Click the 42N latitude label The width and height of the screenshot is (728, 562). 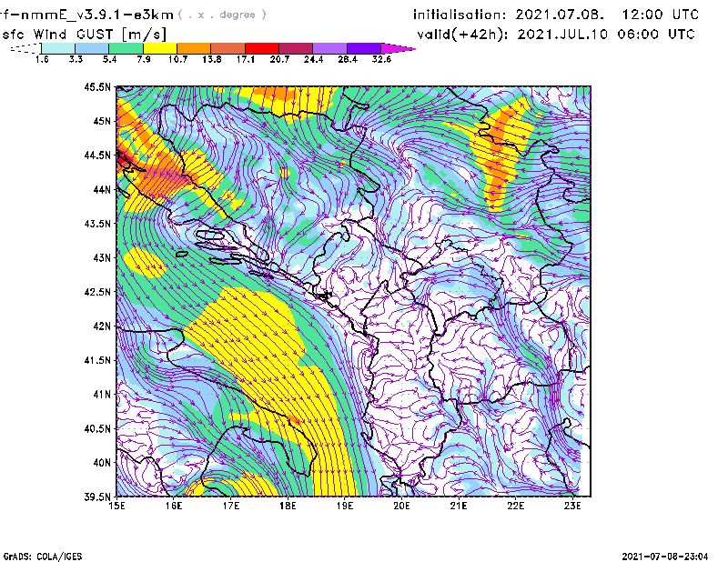pyautogui.click(x=102, y=326)
